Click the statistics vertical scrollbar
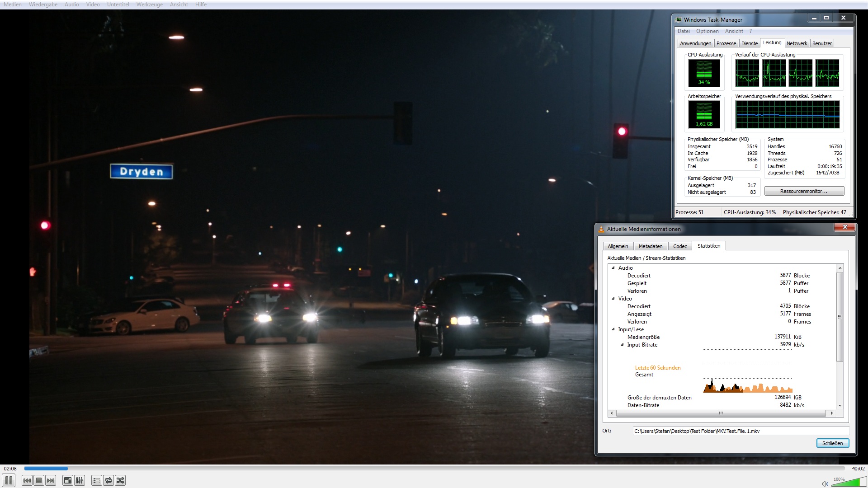Screen dimensions: 868x488 [x=840, y=316]
